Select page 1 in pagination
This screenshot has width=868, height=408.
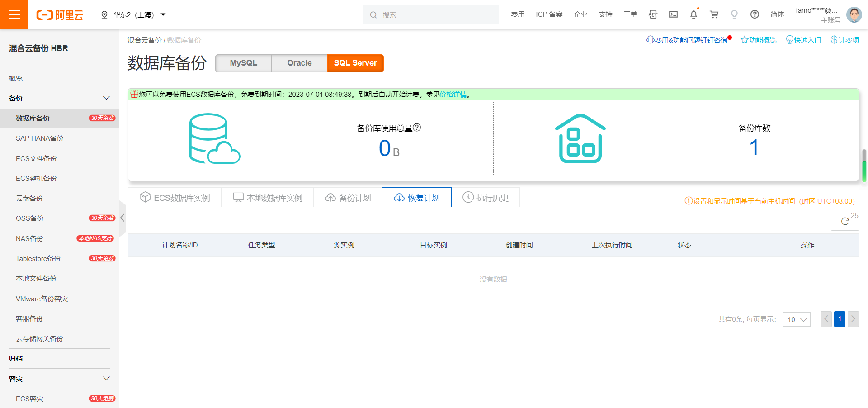(x=840, y=319)
